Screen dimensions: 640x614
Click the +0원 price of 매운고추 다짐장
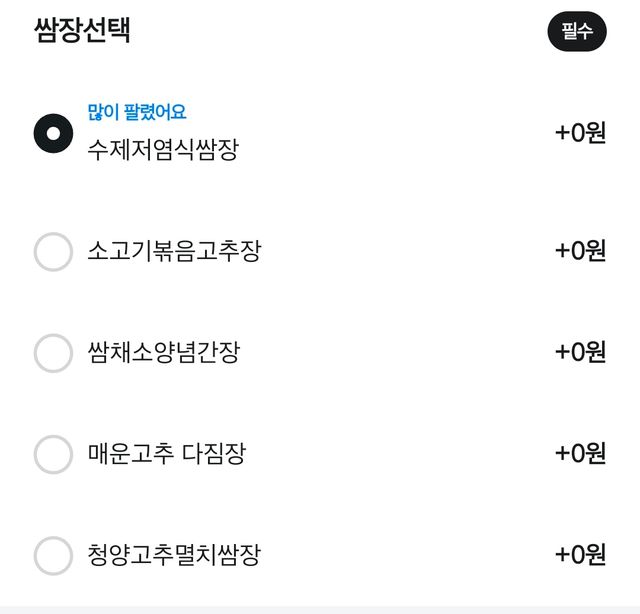point(580,454)
